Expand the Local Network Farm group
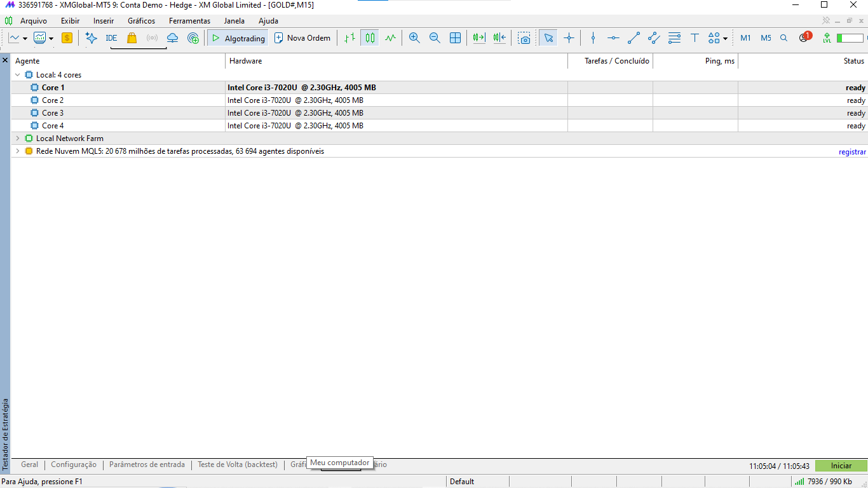This screenshot has height=488, width=868. point(17,139)
